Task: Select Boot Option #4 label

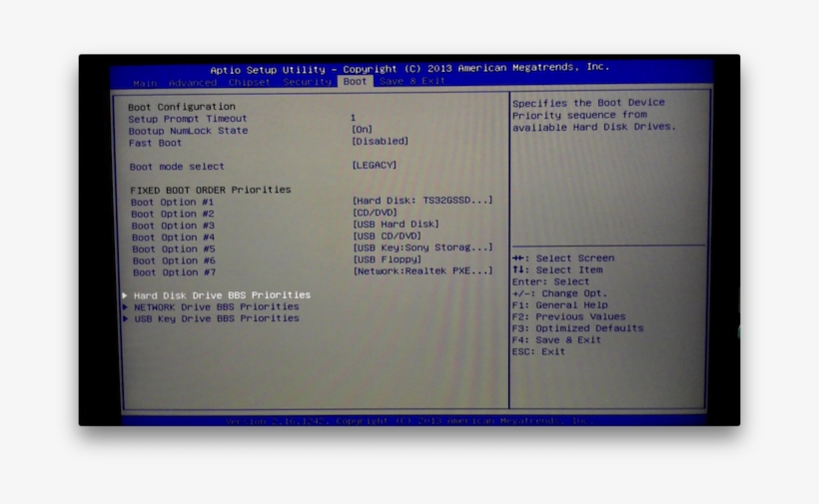Action: tap(173, 238)
